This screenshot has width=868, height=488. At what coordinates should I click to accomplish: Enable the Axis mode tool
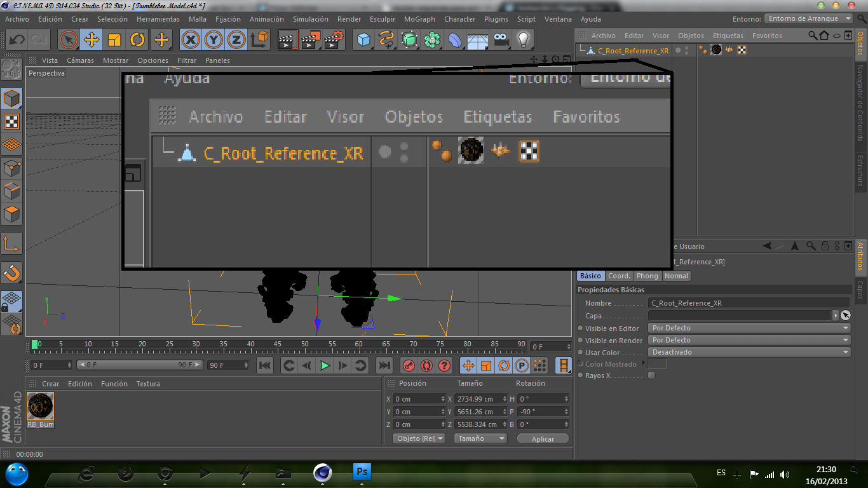point(12,243)
